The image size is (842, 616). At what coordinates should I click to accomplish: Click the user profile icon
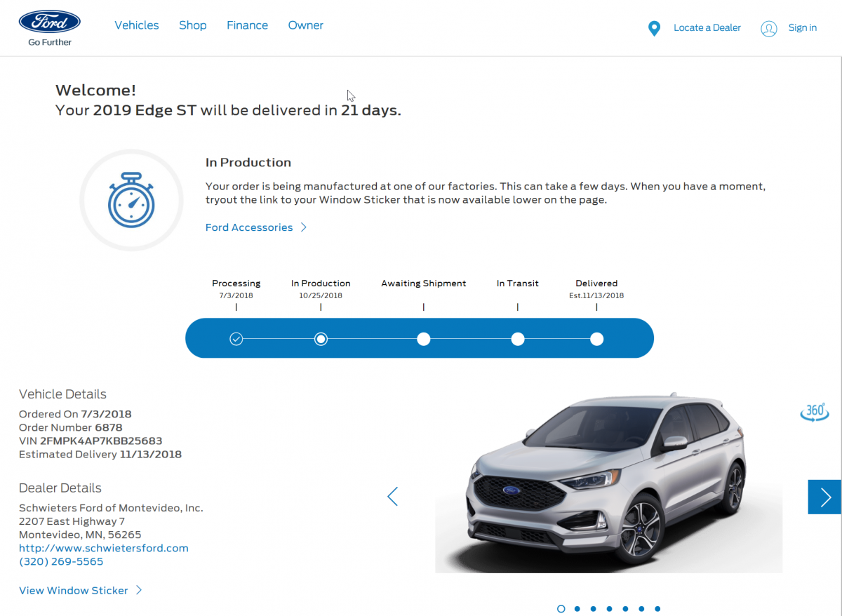click(x=769, y=29)
